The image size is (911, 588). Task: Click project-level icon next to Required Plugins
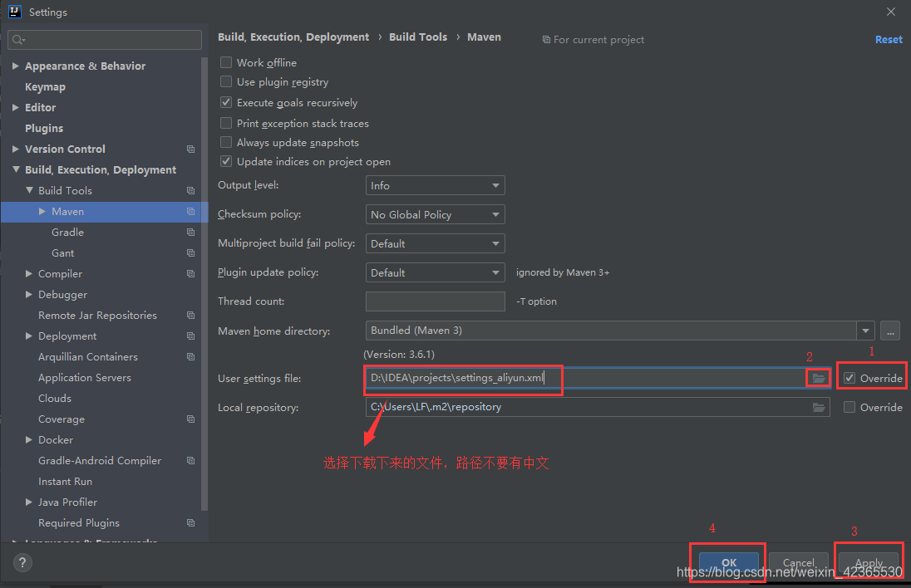pos(190,523)
